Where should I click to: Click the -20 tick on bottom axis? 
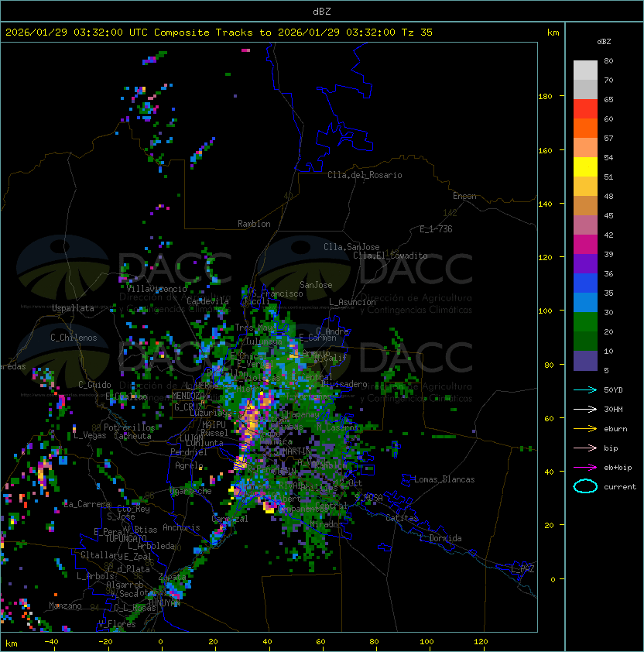tap(105, 642)
